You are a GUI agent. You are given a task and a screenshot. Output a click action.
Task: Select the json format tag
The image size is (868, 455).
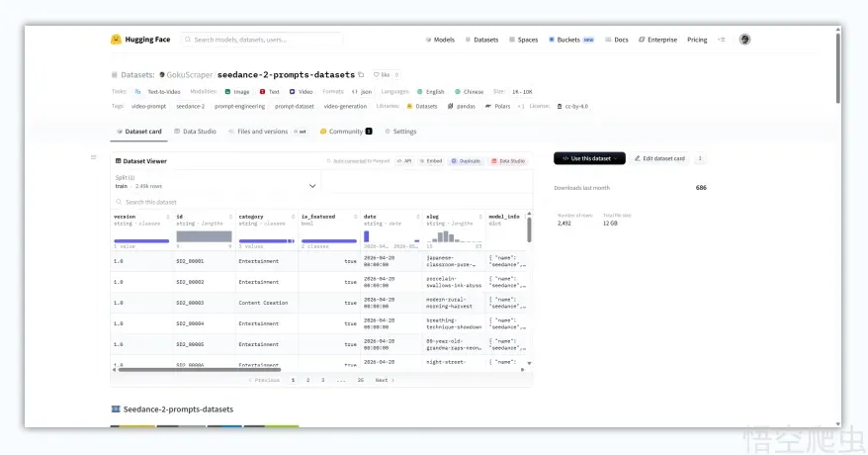(362, 92)
